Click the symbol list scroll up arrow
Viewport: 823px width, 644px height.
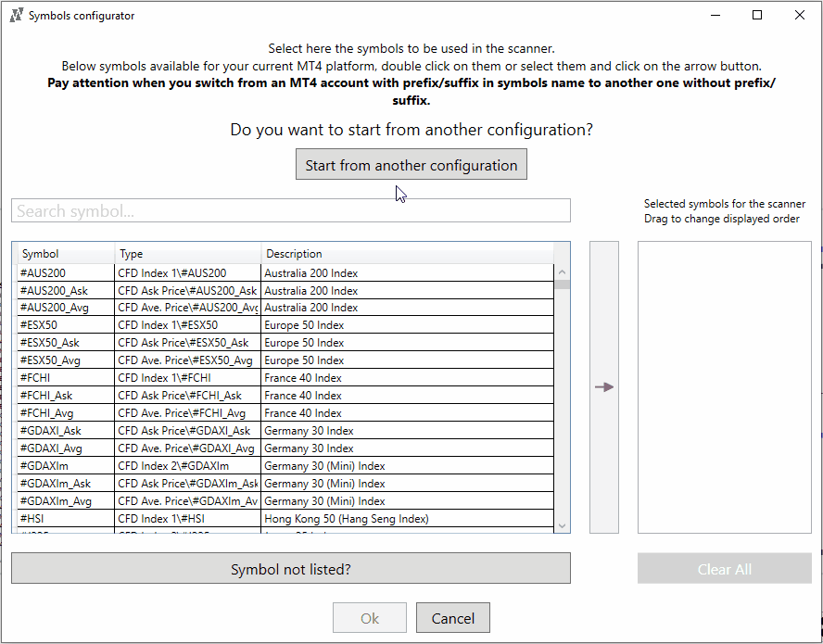(x=563, y=271)
